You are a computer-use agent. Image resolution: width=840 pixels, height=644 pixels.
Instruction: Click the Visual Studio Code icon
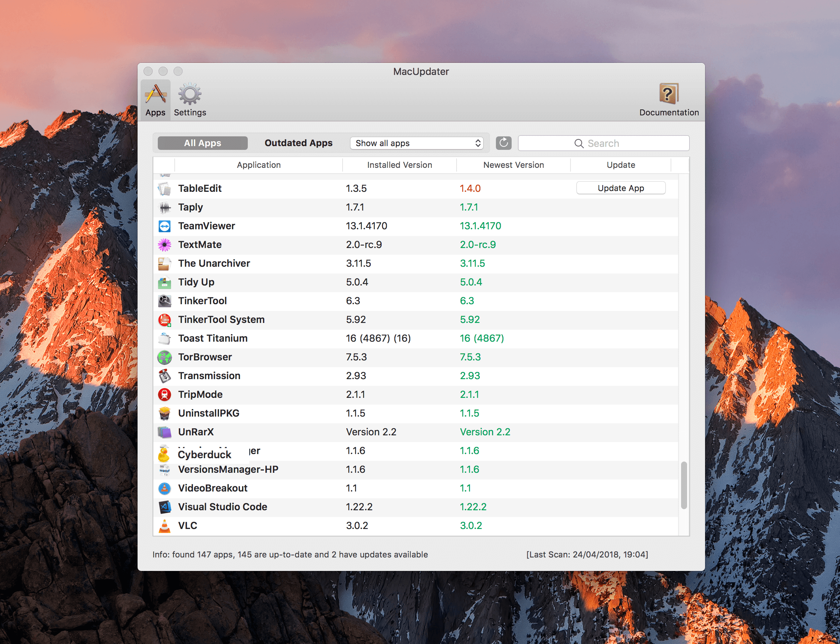tap(165, 507)
